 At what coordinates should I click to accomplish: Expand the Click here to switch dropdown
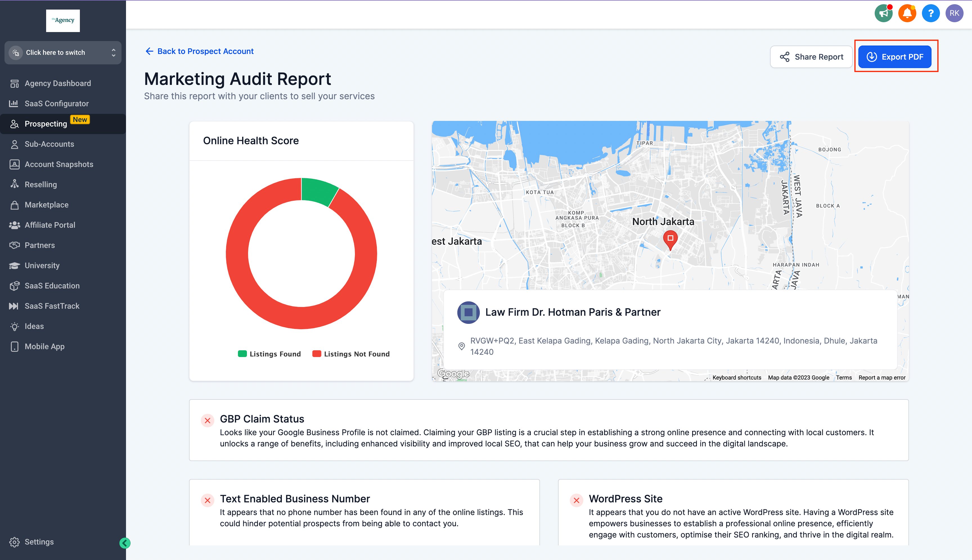point(63,53)
